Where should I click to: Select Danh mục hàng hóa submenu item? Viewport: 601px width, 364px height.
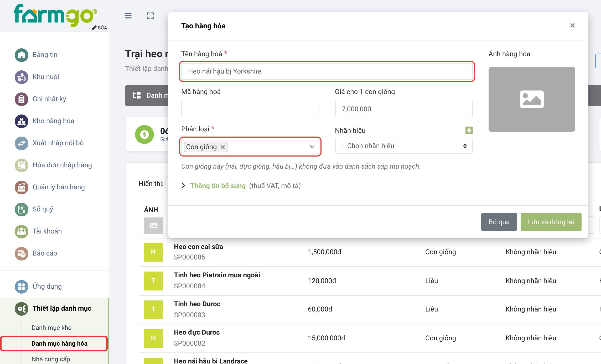coord(59,344)
